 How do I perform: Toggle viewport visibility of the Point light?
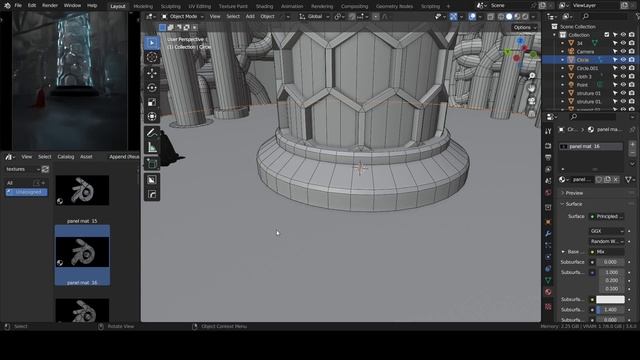(623, 85)
